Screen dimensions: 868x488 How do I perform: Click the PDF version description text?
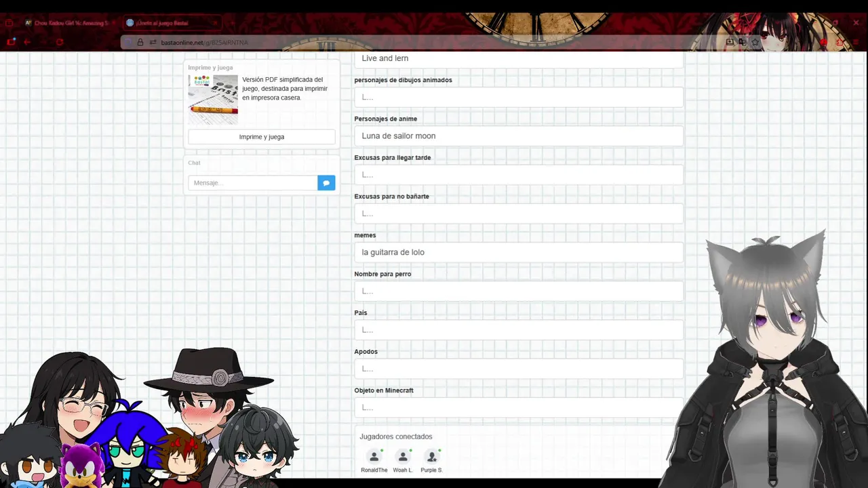(285, 89)
